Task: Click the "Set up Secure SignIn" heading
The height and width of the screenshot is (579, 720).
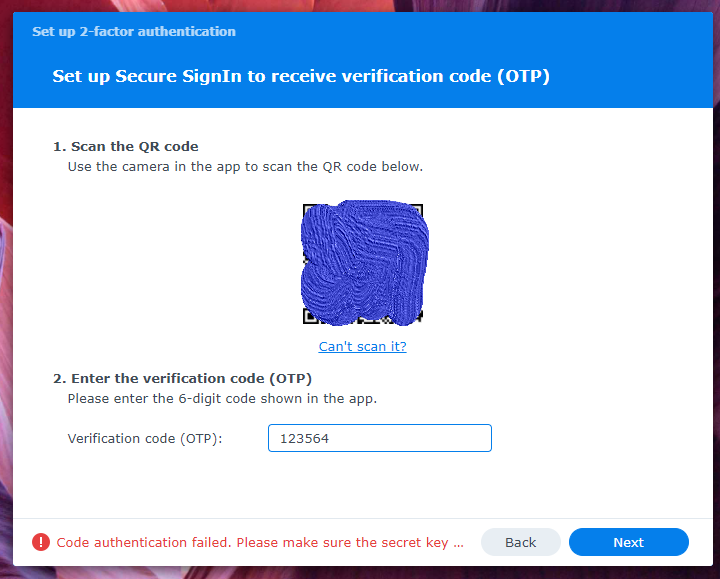Action: [301, 76]
